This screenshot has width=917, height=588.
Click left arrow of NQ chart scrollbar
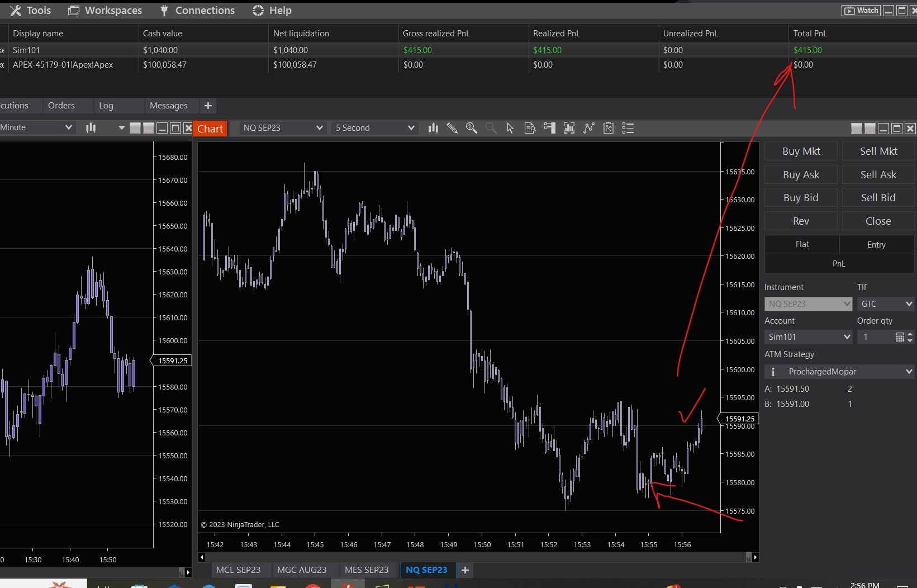(202, 557)
